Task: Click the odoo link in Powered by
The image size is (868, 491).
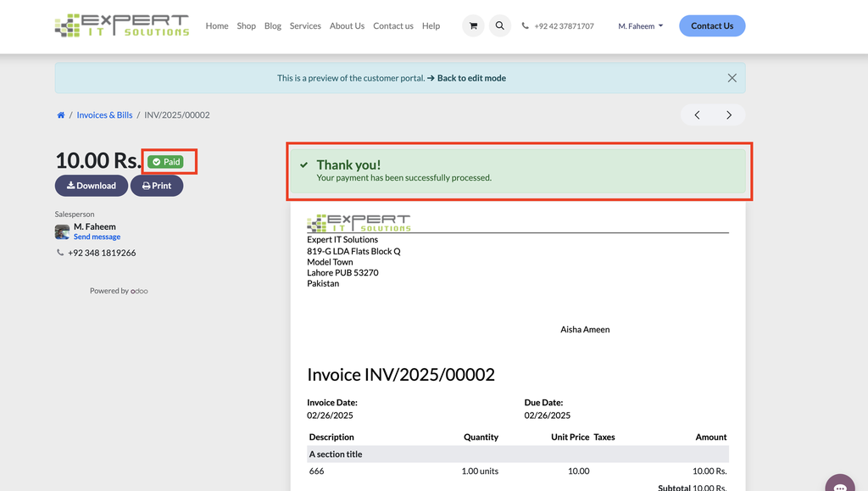Action: [139, 290]
